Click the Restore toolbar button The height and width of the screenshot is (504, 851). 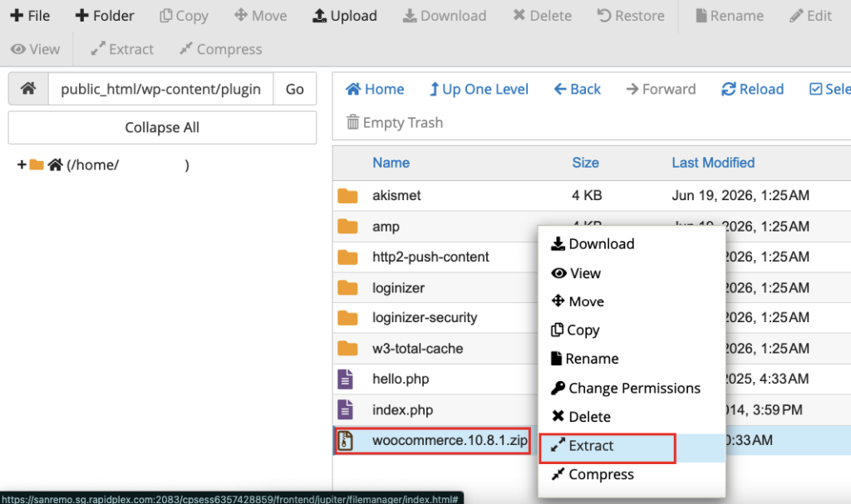[631, 16]
